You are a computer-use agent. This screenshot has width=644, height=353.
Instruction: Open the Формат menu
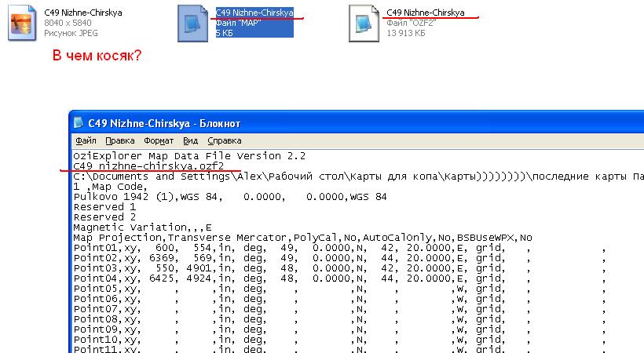pos(159,141)
